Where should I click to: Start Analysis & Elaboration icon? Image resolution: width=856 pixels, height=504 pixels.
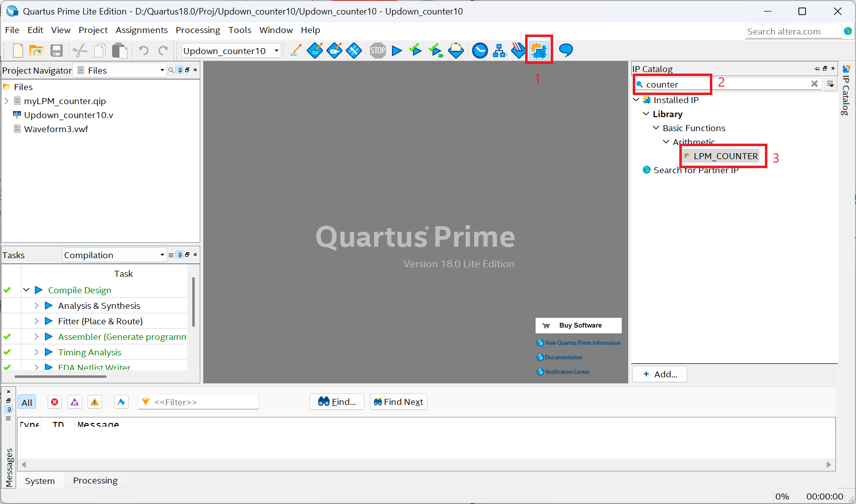(415, 50)
